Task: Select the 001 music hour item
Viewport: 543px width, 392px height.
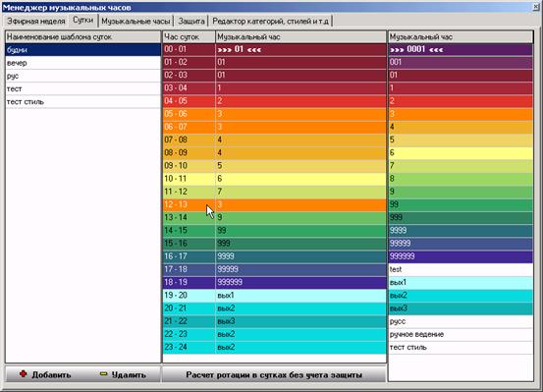Action: tap(461, 63)
